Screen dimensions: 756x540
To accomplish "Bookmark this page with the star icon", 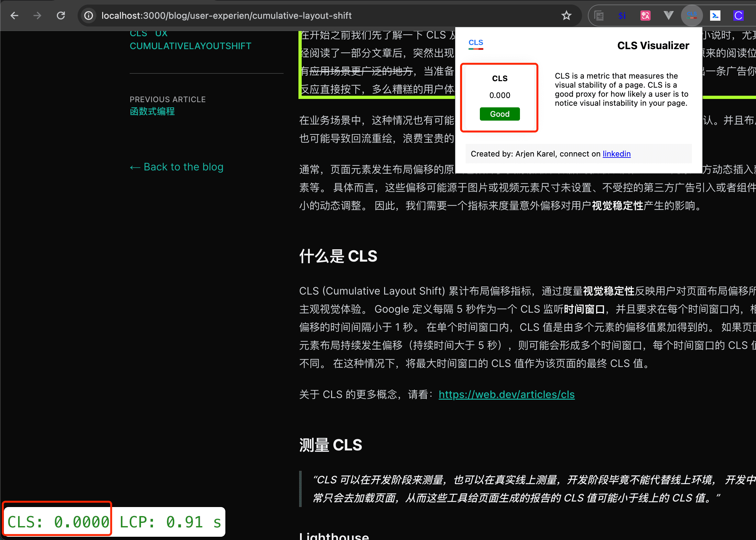I will pos(566,16).
